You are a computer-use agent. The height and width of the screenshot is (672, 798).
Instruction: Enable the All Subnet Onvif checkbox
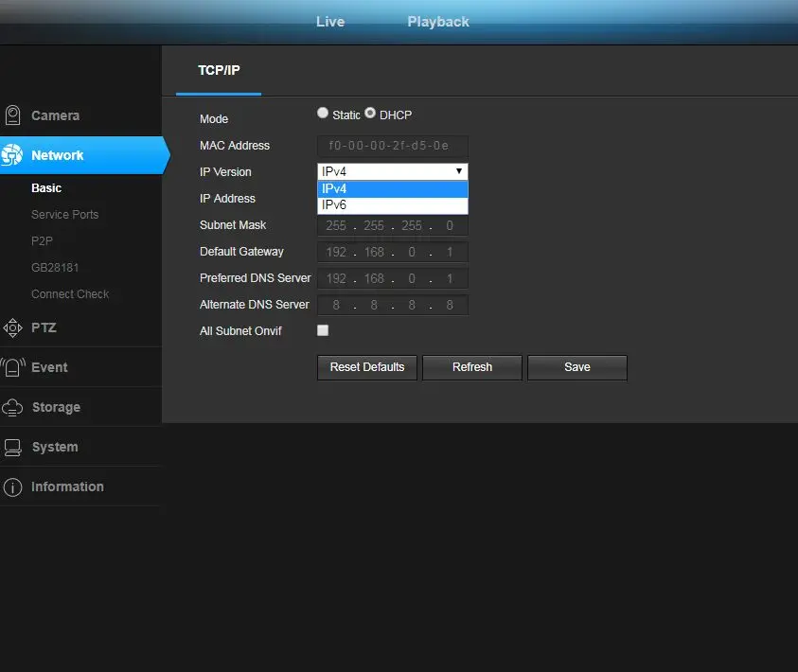323,330
